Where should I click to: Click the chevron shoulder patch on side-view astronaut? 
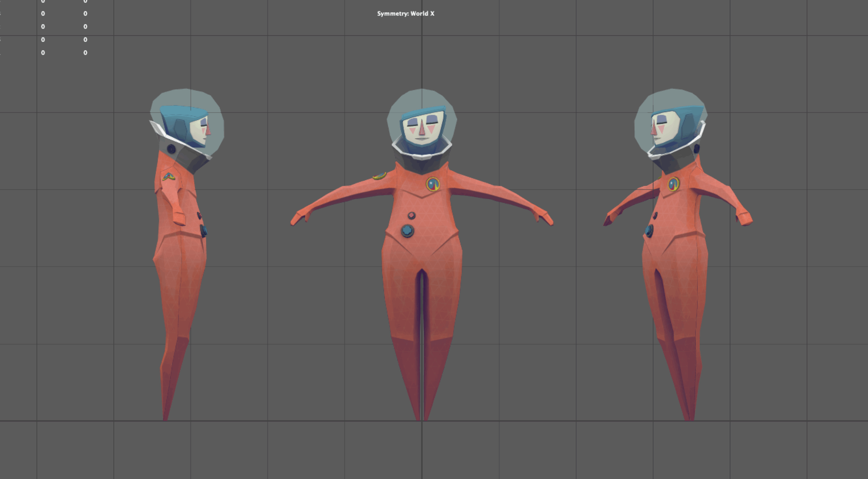tap(169, 177)
